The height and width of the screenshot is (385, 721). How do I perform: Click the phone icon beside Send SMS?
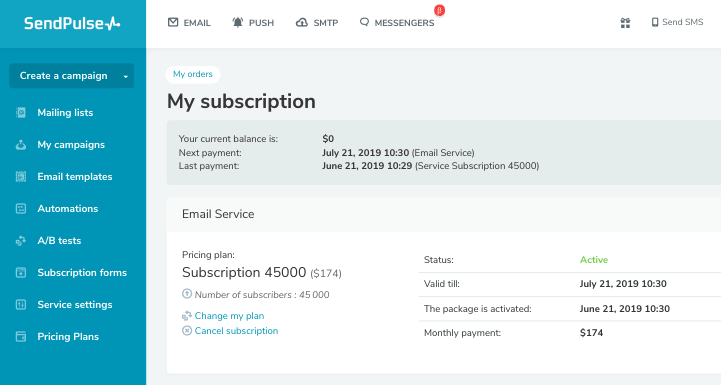[x=655, y=22]
